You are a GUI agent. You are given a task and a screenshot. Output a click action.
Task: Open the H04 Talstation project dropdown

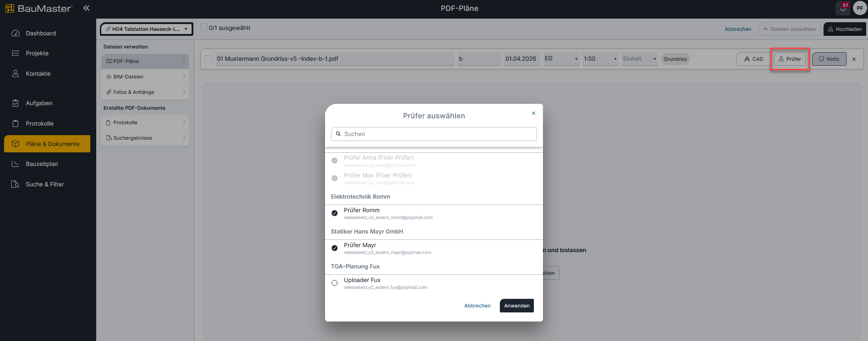click(x=146, y=29)
